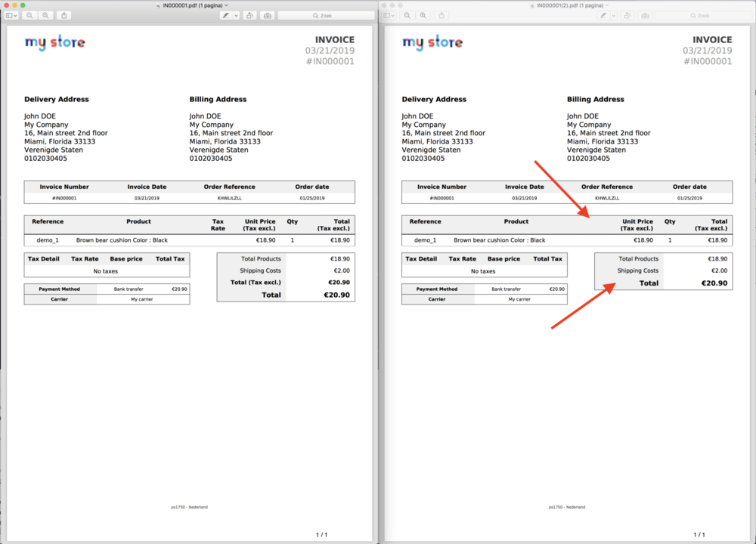The height and width of the screenshot is (544, 756).
Task: Share the IN000001.pdf document
Action: 64,15
